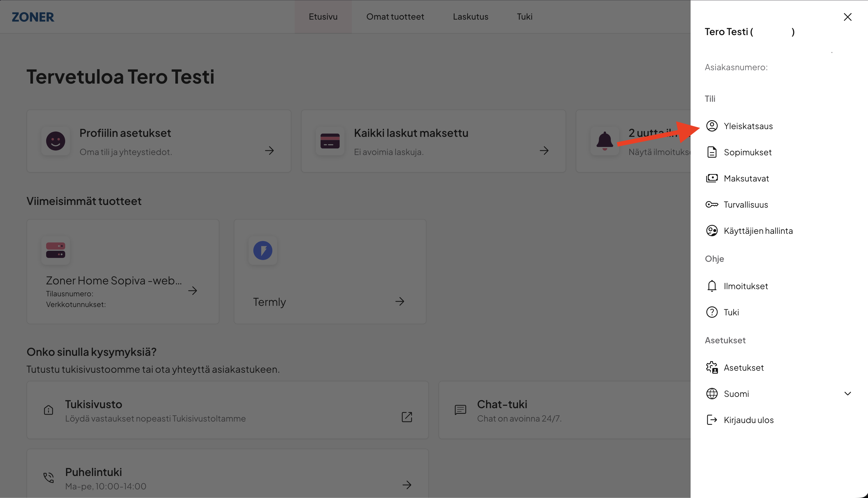Click arrow on Profiilin asetukset card
The image size is (868, 498).
point(269,151)
